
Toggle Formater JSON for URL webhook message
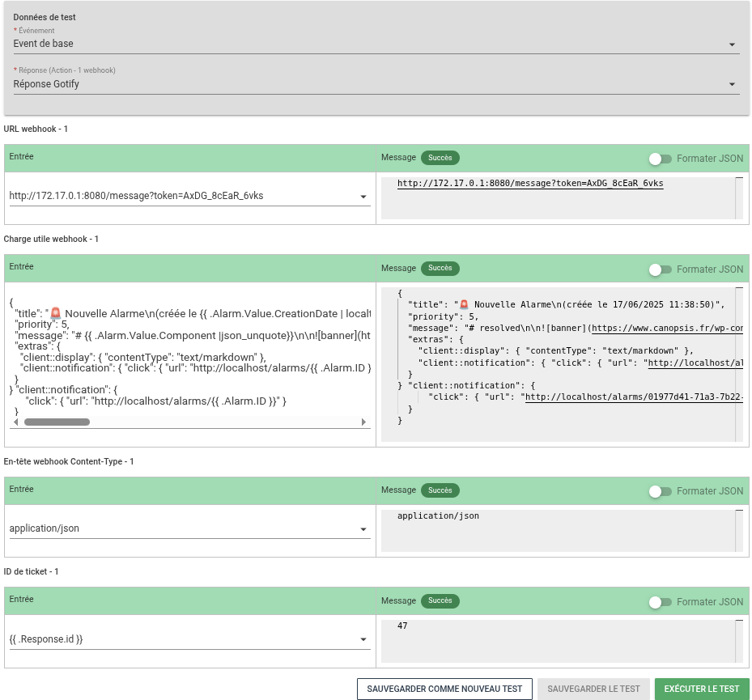pyautogui.click(x=661, y=159)
